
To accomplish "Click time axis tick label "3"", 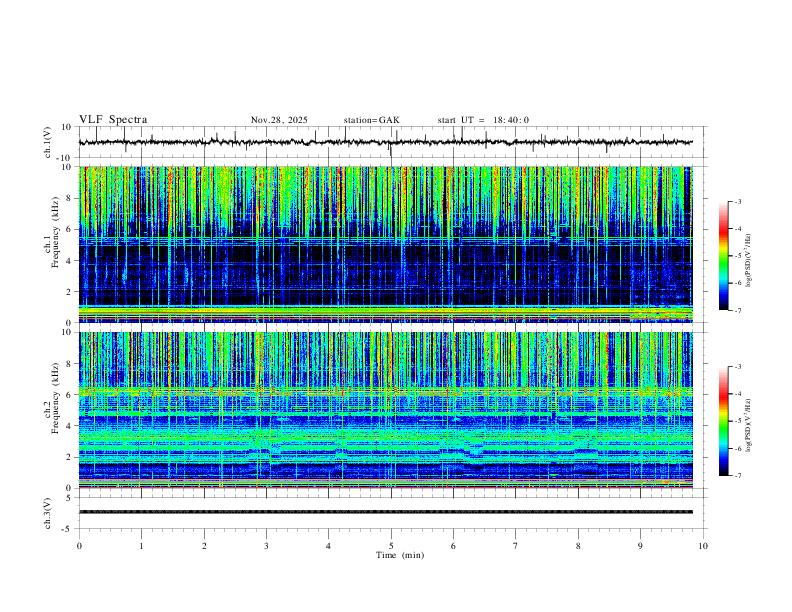I will [266, 546].
